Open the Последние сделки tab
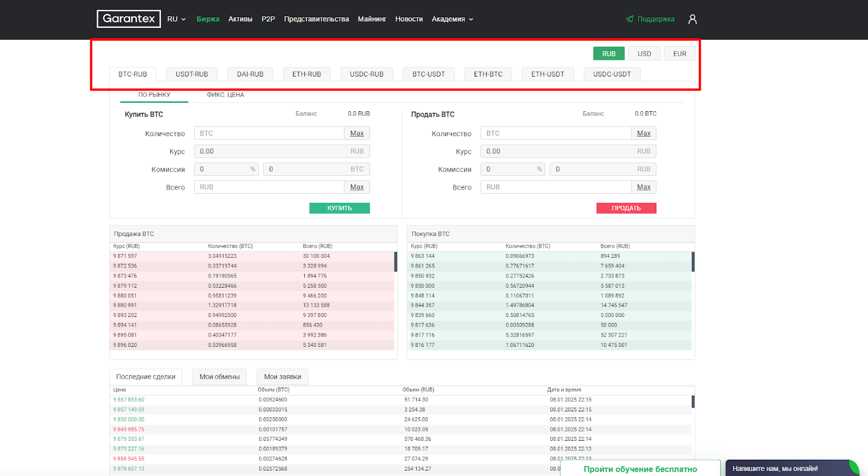The width and height of the screenshot is (868, 476). [145, 377]
